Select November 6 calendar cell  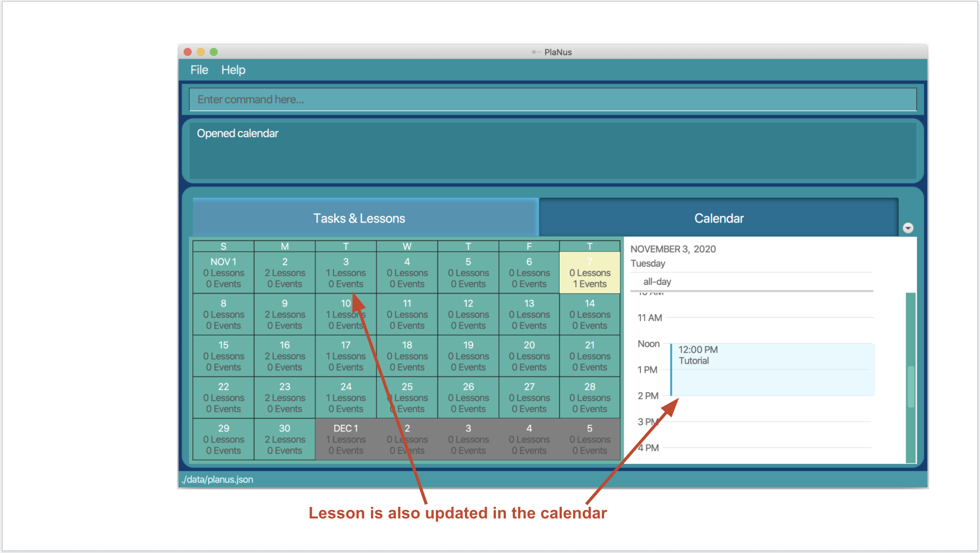point(529,272)
